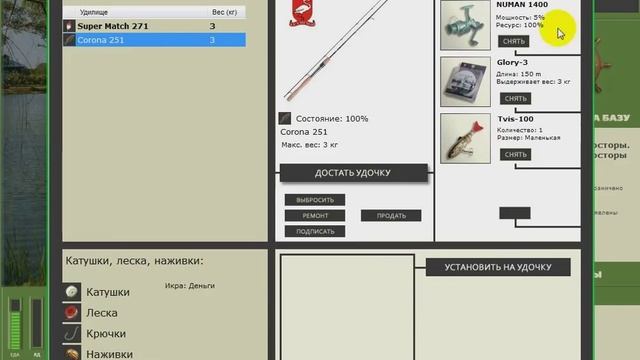Select the Super Match 271 rod row
Screen dimensions: 640x360
(154, 26)
